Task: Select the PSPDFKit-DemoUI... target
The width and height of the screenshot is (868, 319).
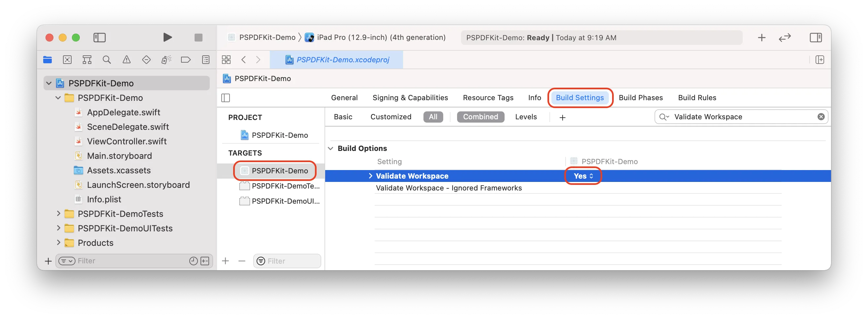Action: tap(279, 201)
